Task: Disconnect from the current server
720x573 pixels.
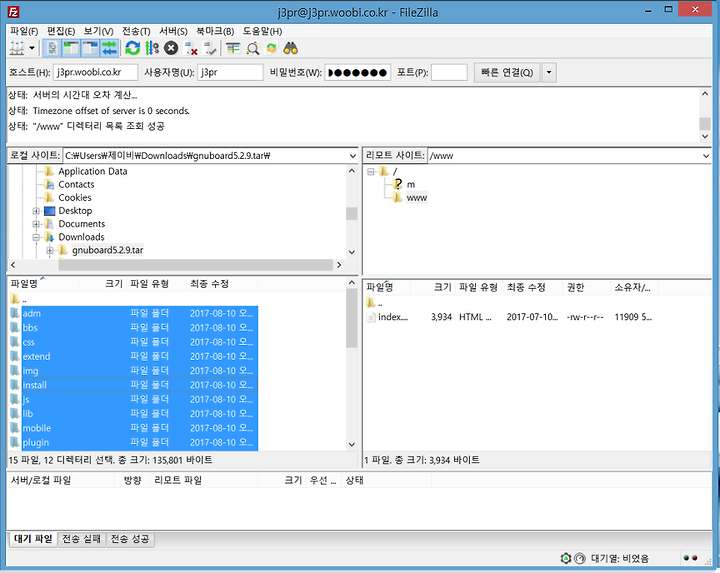Action: [x=191, y=48]
